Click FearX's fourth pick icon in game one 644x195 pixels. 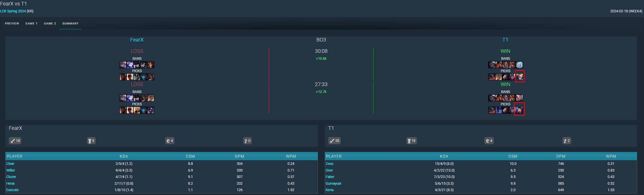coord(144,77)
